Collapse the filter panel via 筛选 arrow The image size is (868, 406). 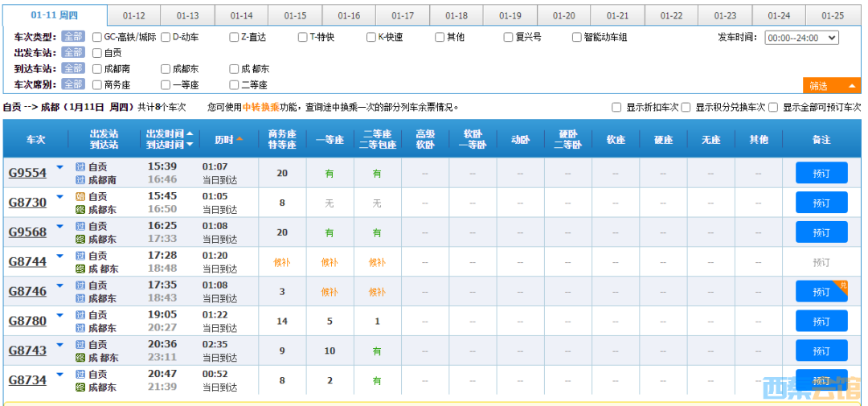[852, 85]
